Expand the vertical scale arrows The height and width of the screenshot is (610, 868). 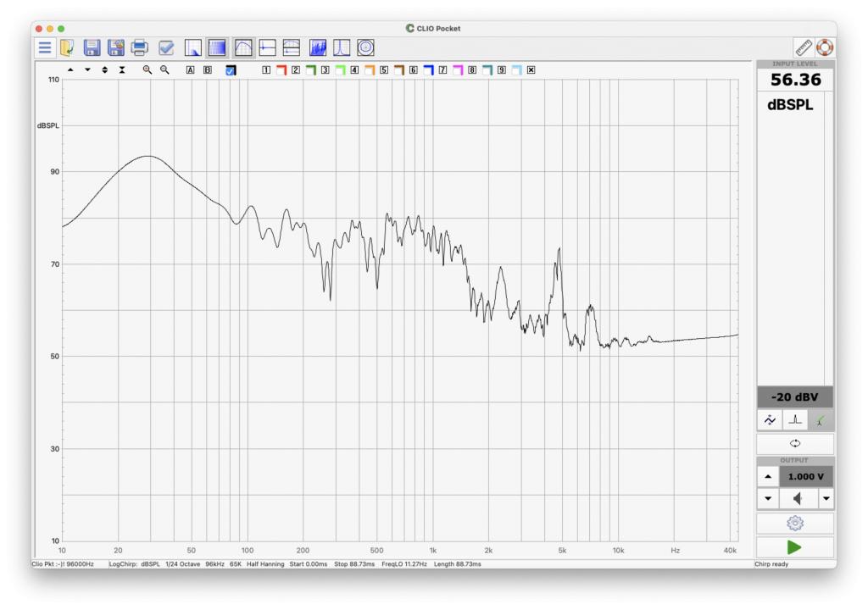104,69
